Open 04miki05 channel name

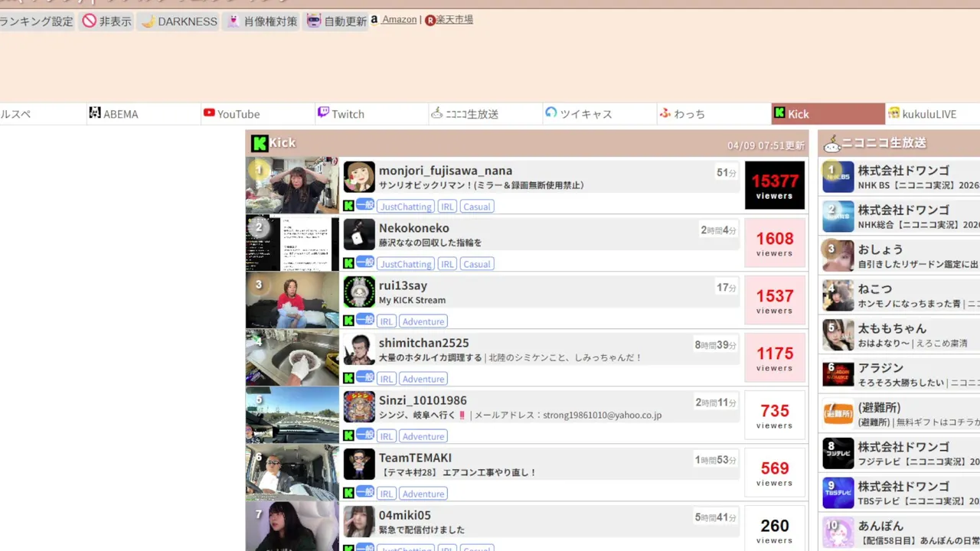pos(405,515)
